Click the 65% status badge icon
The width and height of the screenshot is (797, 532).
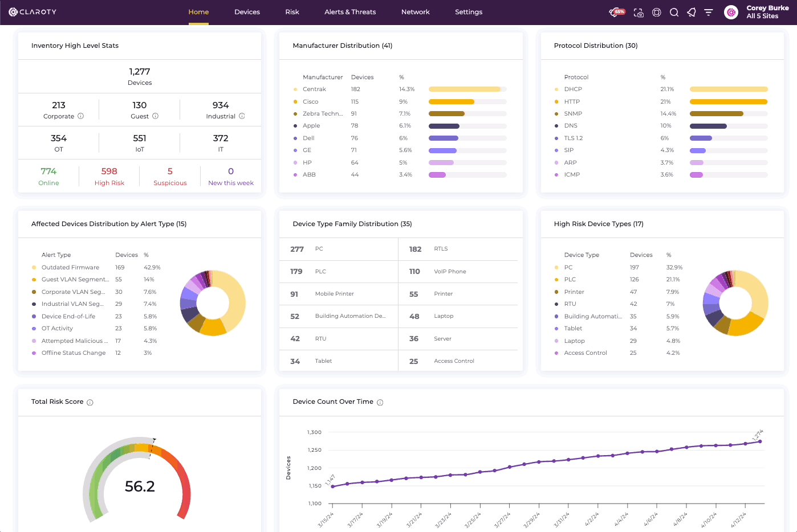[616, 11]
